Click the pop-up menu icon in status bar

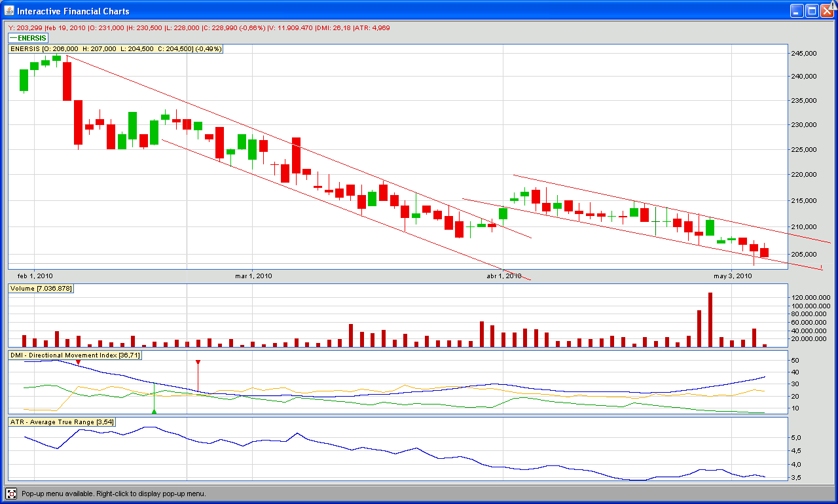11,494
